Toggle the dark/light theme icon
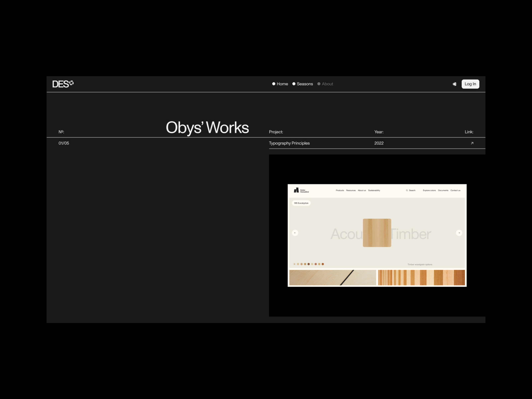 click(x=455, y=84)
